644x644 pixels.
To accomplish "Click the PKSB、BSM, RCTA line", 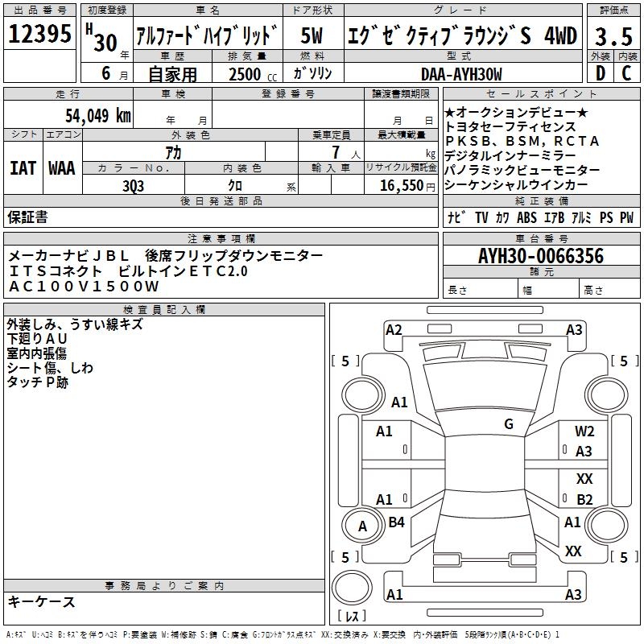I will pos(522,141).
